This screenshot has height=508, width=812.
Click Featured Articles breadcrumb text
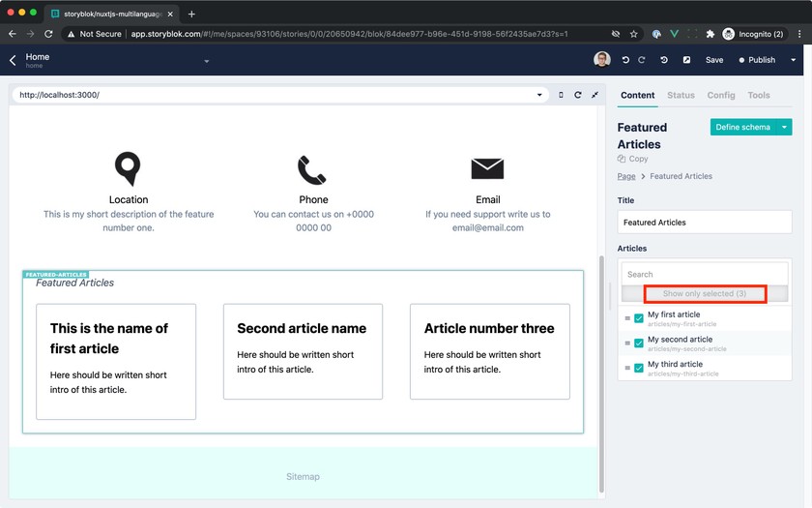pyautogui.click(x=681, y=176)
